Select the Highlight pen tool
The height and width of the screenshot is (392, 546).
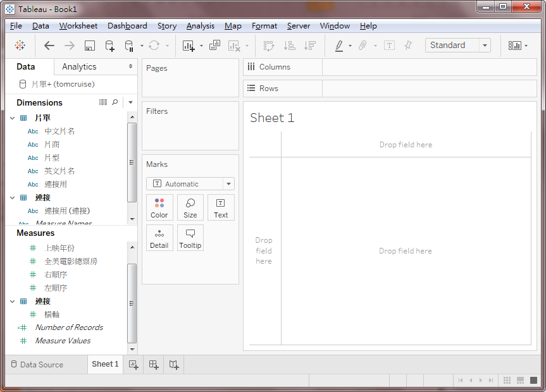[x=339, y=46]
